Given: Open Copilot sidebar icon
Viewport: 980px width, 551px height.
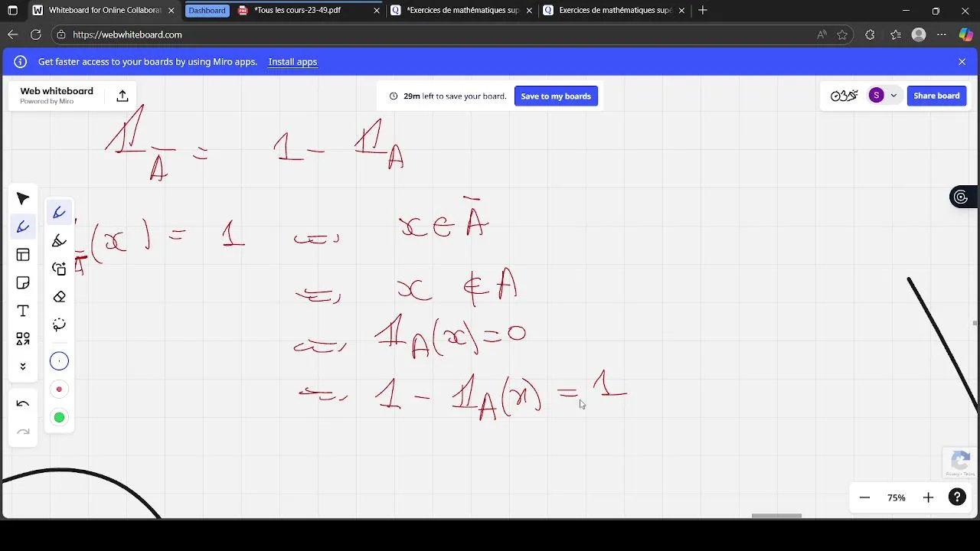Looking at the screenshot, I should tap(966, 34).
